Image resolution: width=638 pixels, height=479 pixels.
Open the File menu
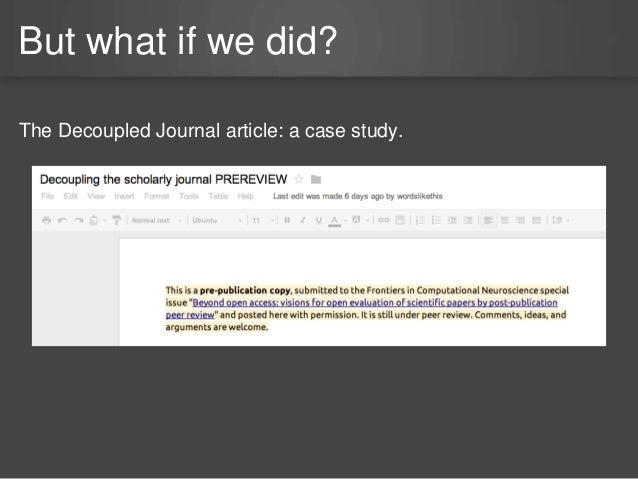[47, 196]
